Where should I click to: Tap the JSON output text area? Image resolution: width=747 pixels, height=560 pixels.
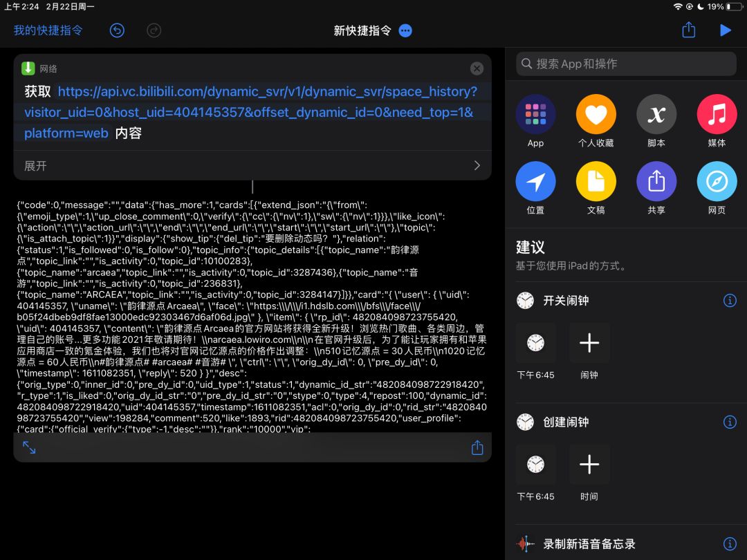[x=252, y=317]
